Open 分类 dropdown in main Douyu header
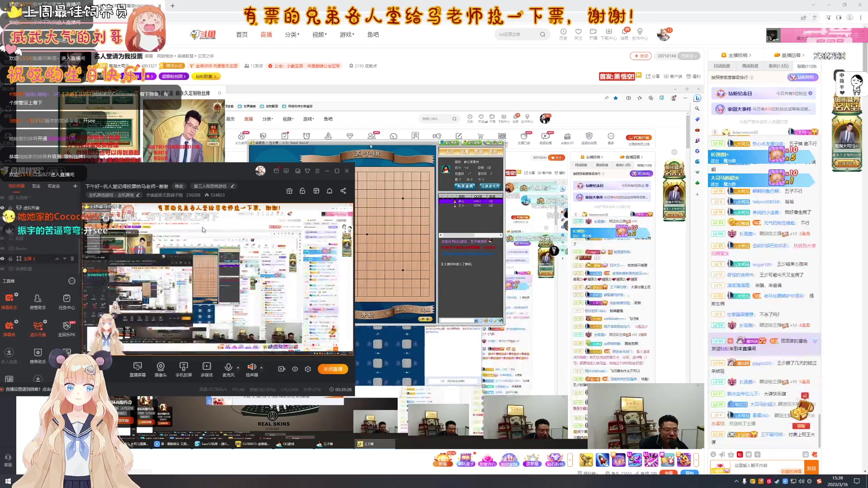 tap(292, 34)
